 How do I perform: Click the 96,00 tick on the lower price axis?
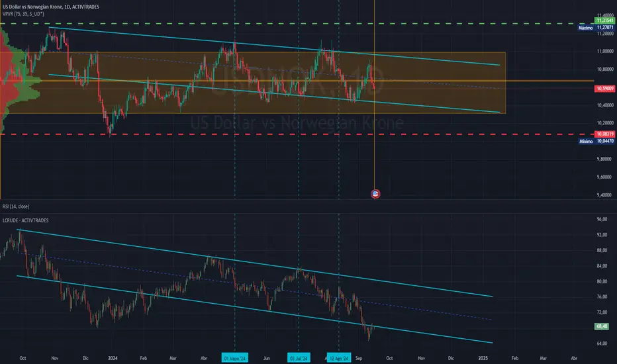point(602,219)
